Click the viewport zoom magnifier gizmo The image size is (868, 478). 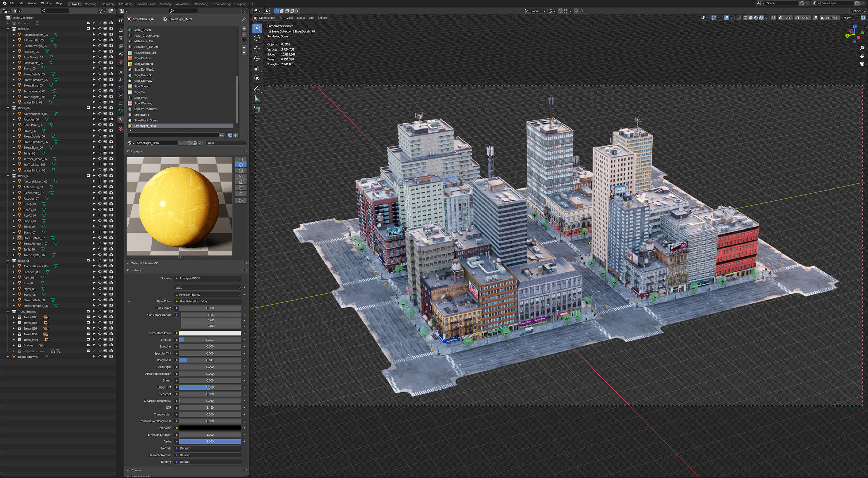coord(862,48)
